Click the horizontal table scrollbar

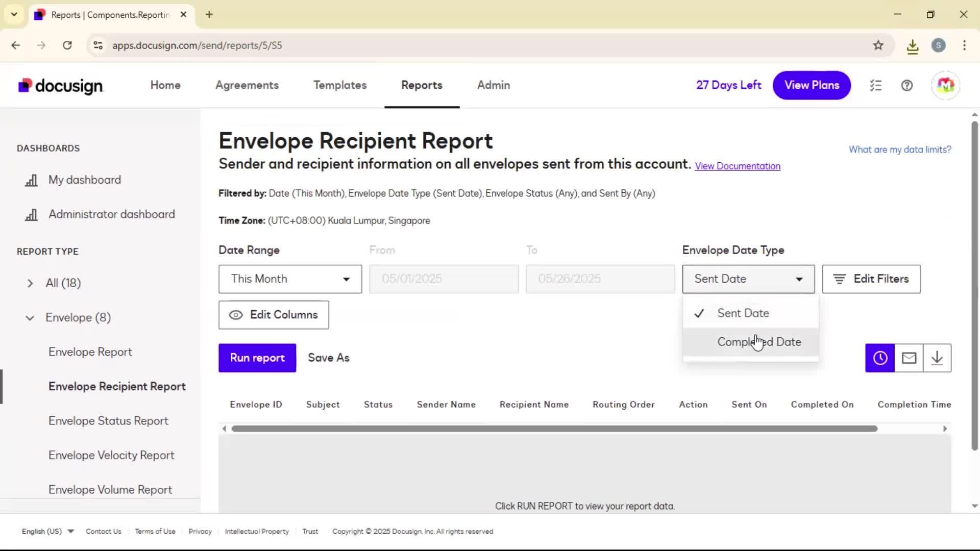(554, 429)
